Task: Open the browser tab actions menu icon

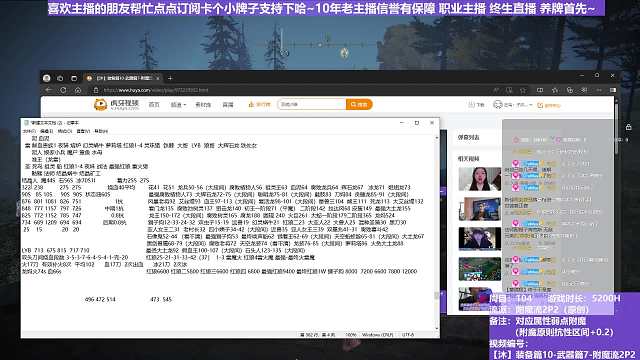Action: click(74, 78)
